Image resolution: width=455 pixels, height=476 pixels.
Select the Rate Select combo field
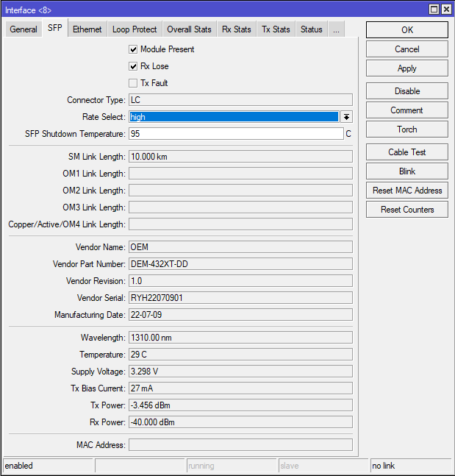coord(234,117)
